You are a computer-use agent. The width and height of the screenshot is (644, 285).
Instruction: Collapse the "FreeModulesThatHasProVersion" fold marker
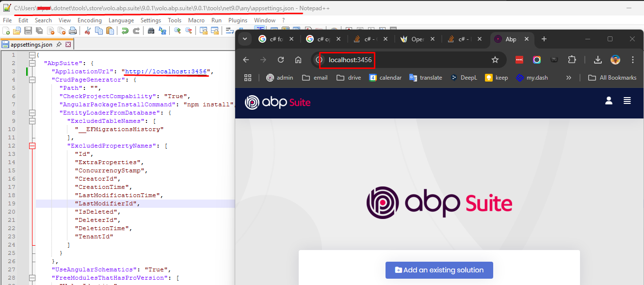32,278
